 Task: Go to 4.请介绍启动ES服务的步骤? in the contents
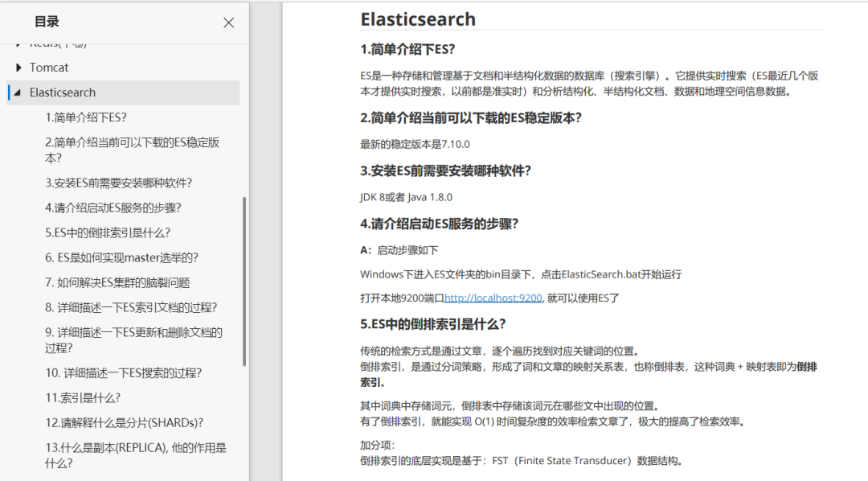(113, 208)
